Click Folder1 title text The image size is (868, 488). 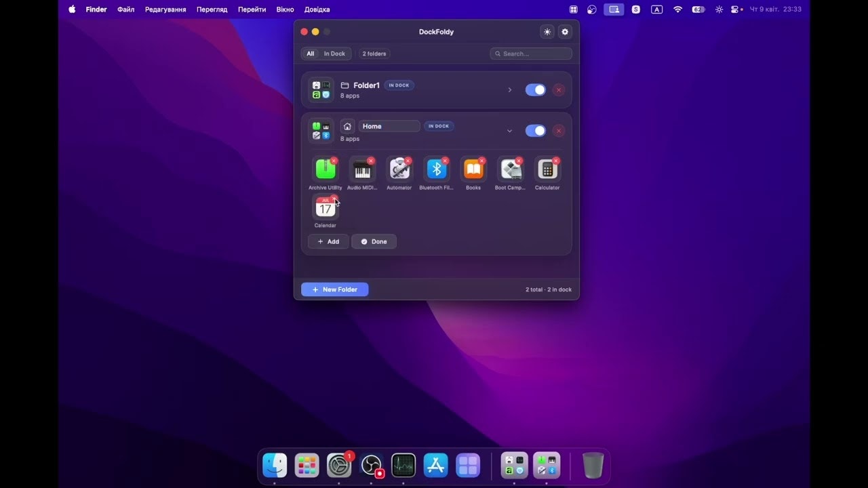click(366, 85)
